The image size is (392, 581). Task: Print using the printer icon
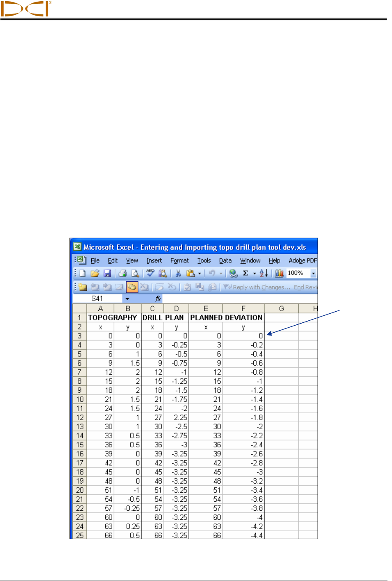point(122,273)
